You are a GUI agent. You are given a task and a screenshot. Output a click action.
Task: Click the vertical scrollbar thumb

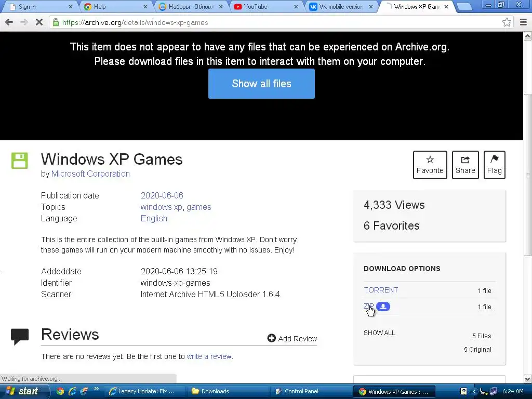point(528,175)
